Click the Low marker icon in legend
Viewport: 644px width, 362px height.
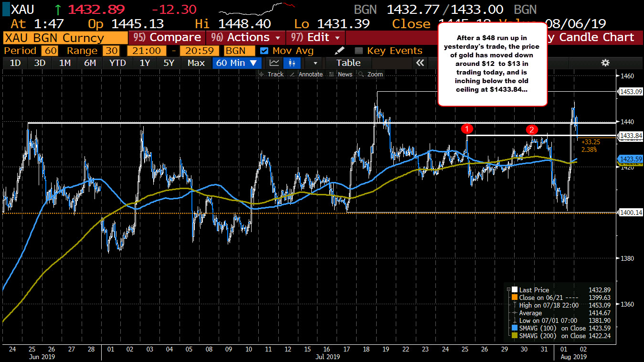click(514, 320)
